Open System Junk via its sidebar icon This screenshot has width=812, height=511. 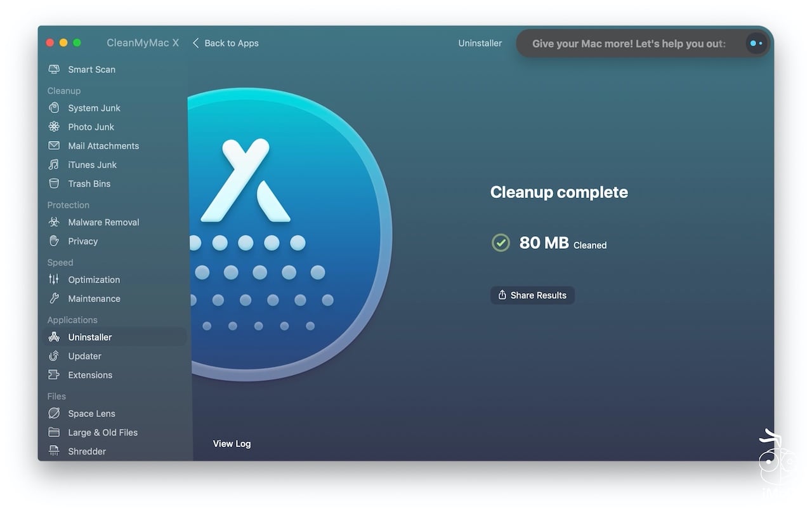[x=54, y=108]
